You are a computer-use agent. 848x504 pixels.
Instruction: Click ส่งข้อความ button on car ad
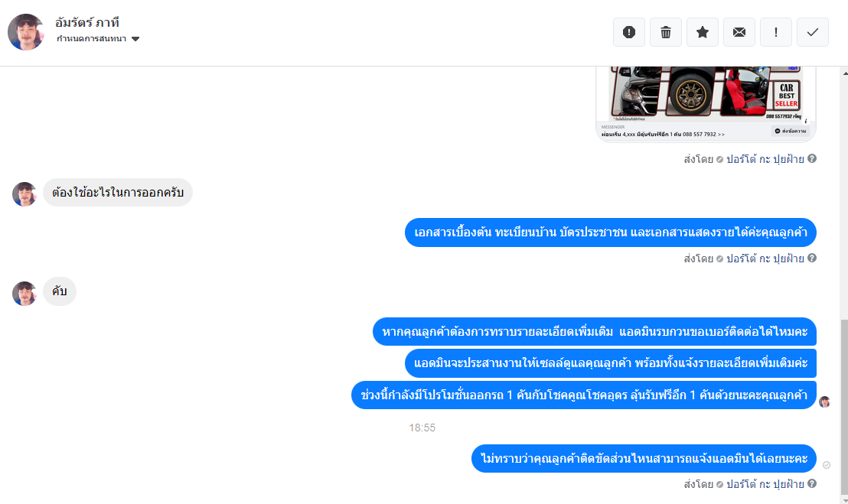[790, 132]
